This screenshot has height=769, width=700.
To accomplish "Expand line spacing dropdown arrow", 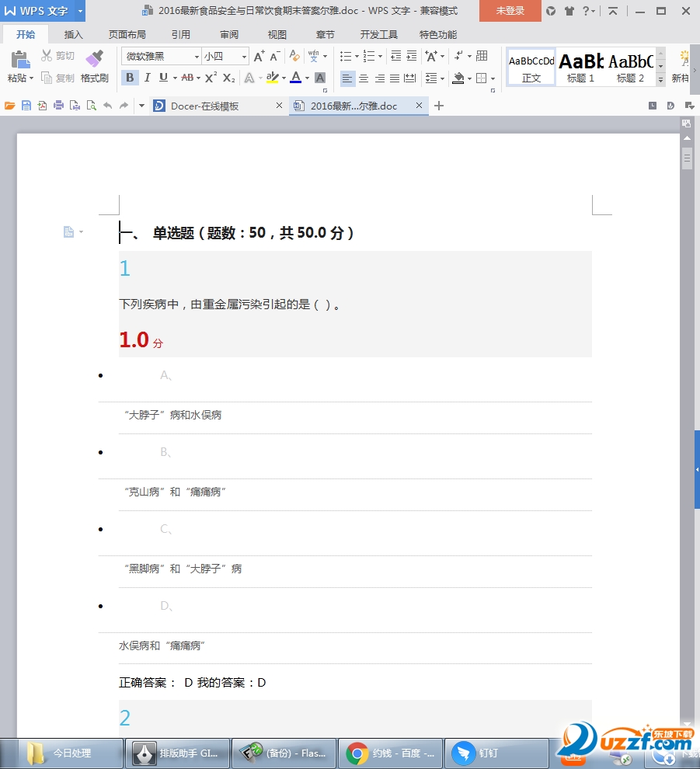I will click(x=443, y=78).
